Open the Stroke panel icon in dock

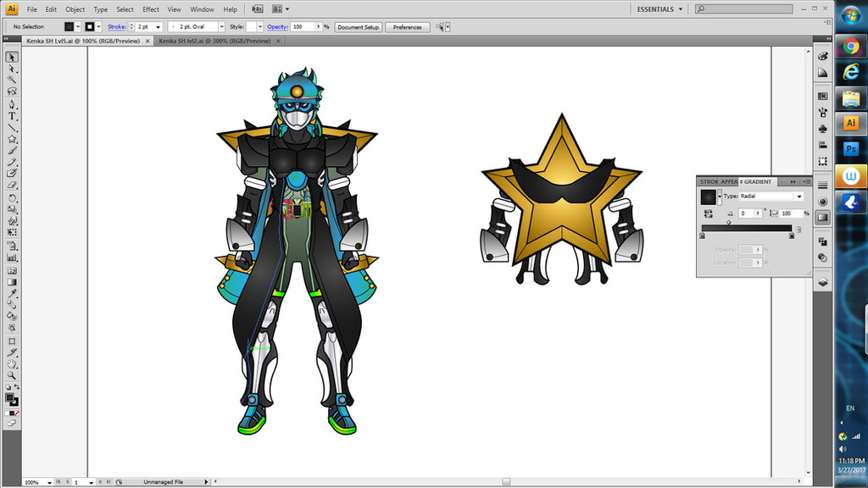pyautogui.click(x=823, y=185)
